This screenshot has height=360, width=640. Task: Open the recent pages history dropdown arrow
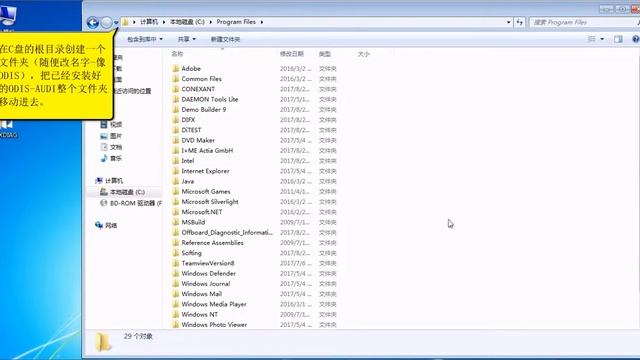click(116, 23)
